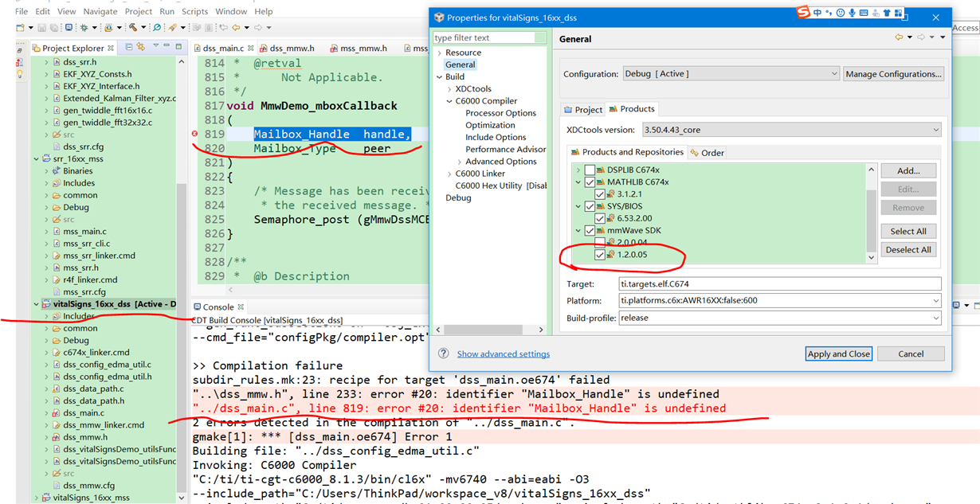Collapse All icon in Project Explorer
This screenshot has width=980, height=504.
[x=129, y=47]
